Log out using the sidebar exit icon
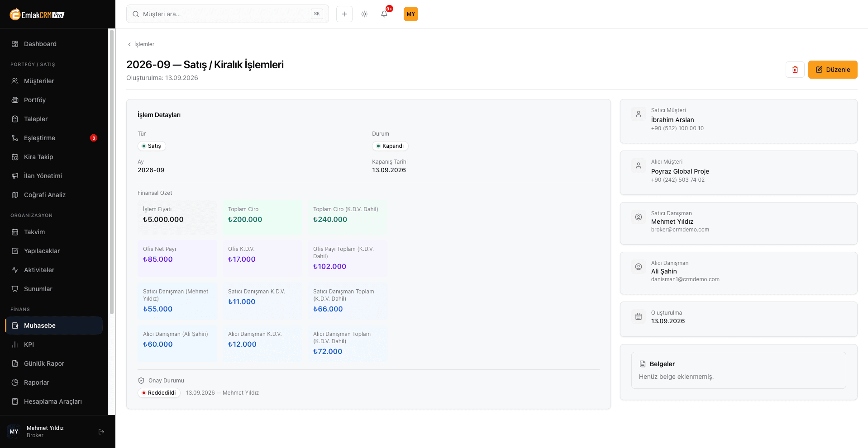Image resolution: width=868 pixels, height=448 pixels. click(101, 432)
